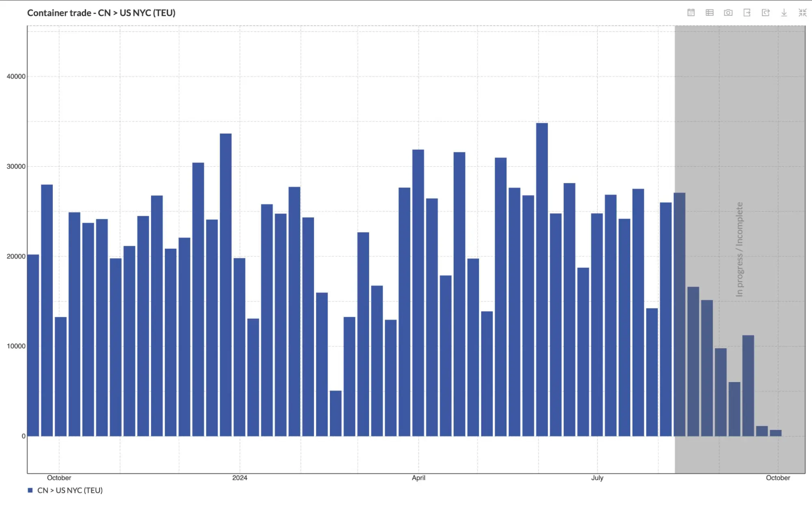Click the tallest bar near 35000 in June

coord(542,280)
